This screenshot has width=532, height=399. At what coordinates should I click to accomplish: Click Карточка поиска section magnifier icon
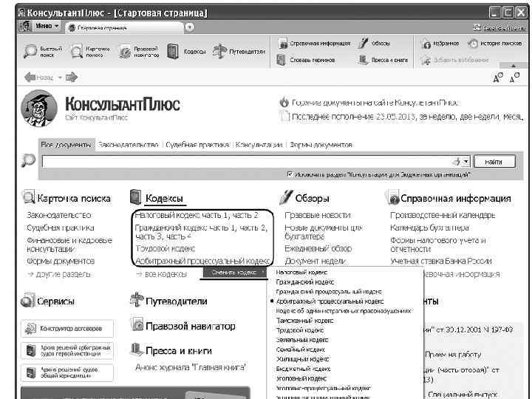point(29,197)
